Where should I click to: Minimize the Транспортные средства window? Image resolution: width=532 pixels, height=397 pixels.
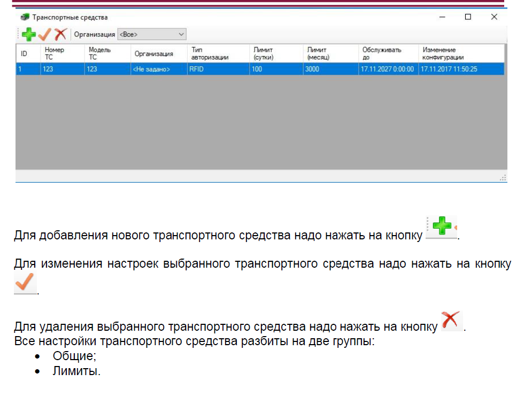(442, 17)
